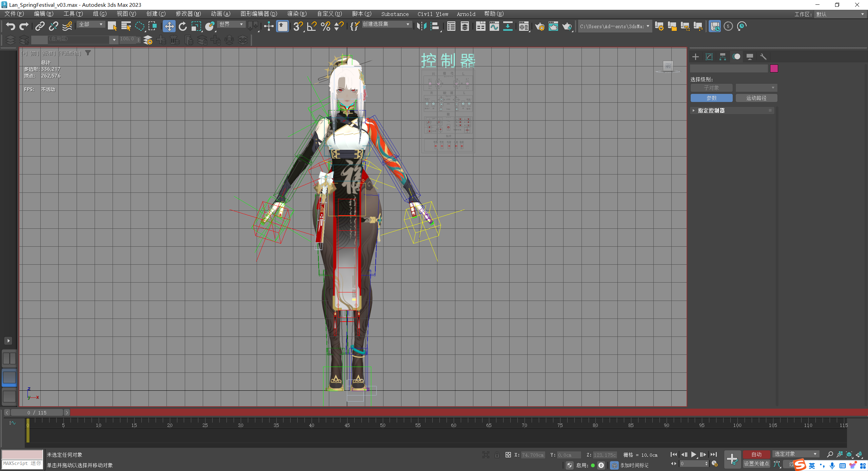The image size is (868, 471).
Task: Open the Rendered Frame Window icon
Action: point(553,26)
